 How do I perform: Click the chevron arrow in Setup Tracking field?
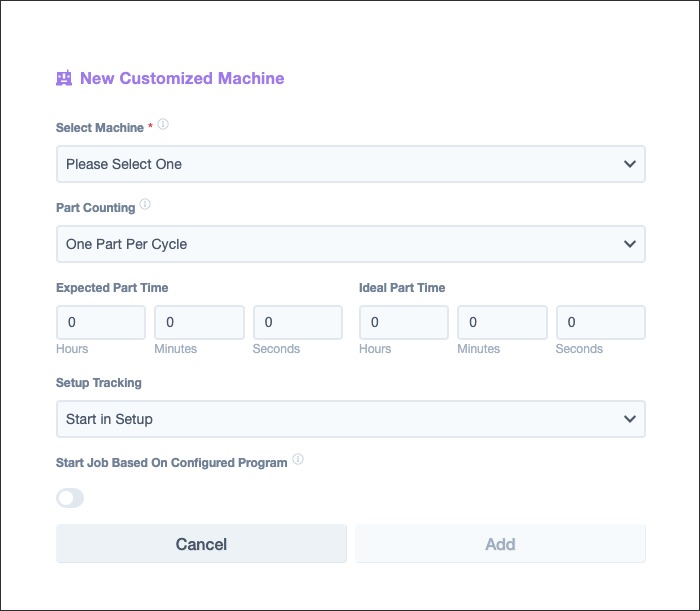click(x=629, y=419)
